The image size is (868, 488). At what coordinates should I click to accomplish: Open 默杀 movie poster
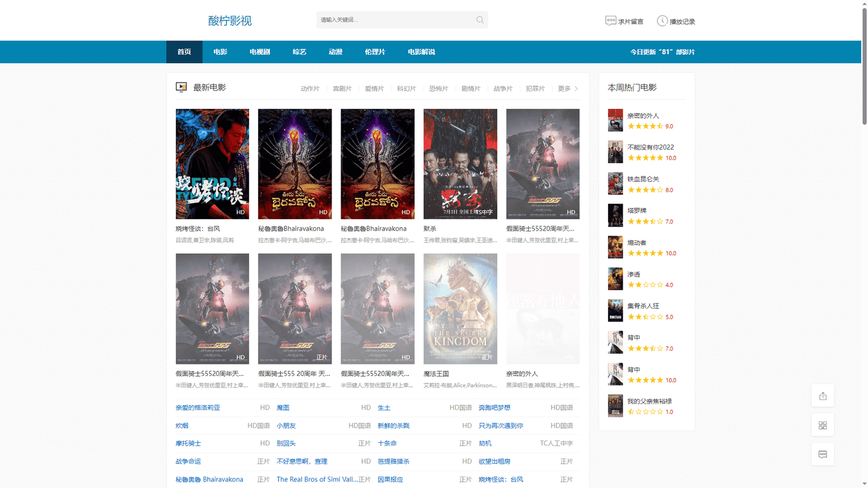461,164
